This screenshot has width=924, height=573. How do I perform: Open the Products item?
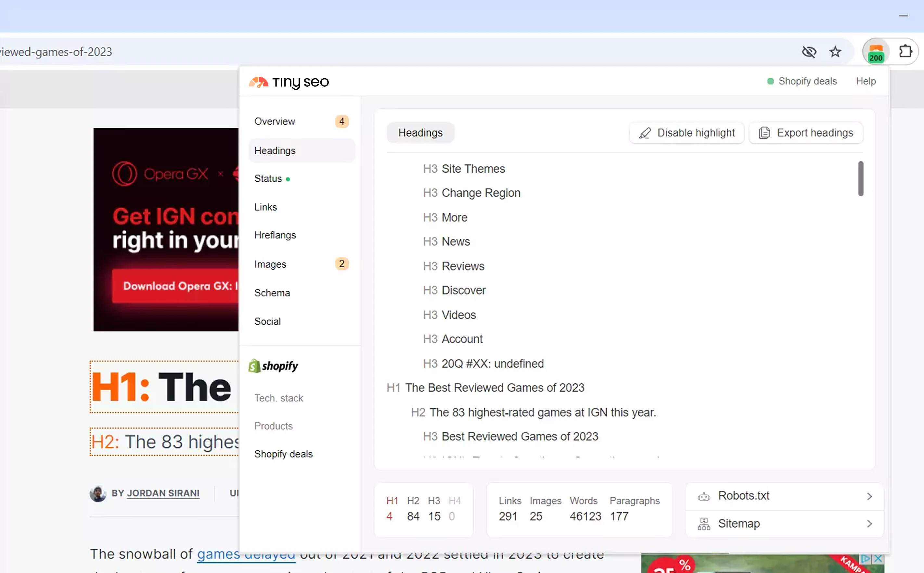pyautogui.click(x=273, y=426)
